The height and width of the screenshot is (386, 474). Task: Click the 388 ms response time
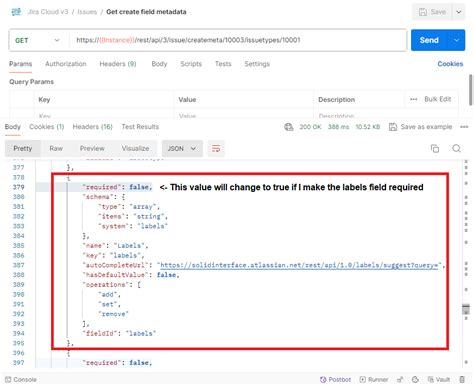pyautogui.click(x=338, y=127)
